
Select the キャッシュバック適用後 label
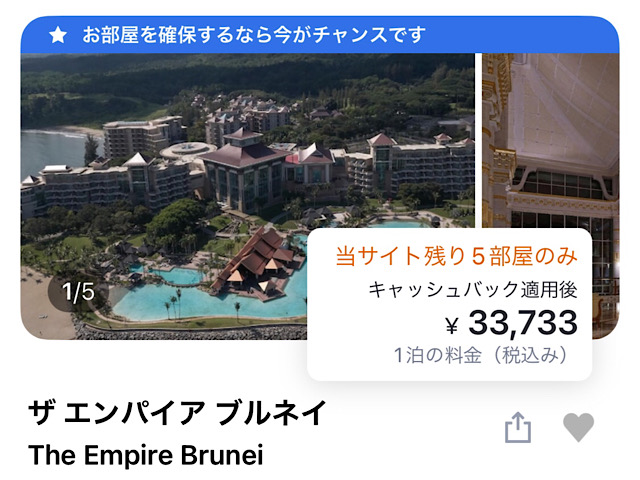click(x=473, y=290)
